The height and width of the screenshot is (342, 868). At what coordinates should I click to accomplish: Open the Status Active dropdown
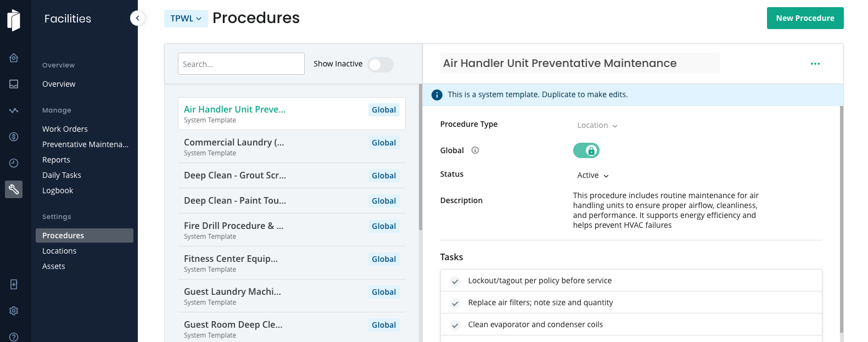pos(593,176)
